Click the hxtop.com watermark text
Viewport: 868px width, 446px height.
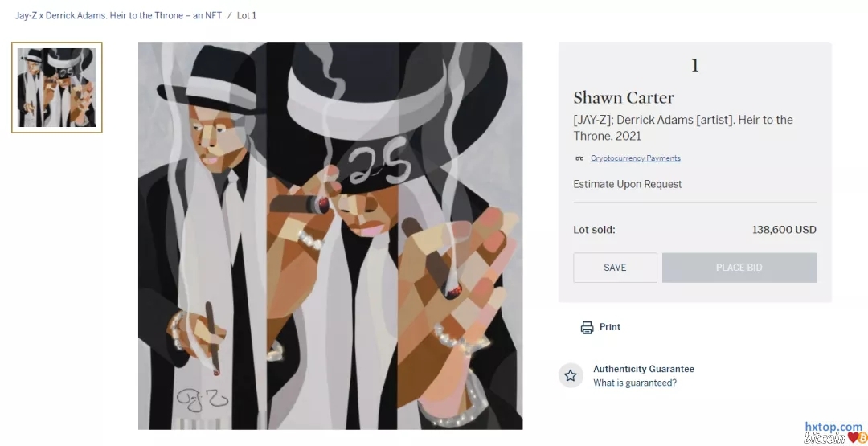coord(833,427)
